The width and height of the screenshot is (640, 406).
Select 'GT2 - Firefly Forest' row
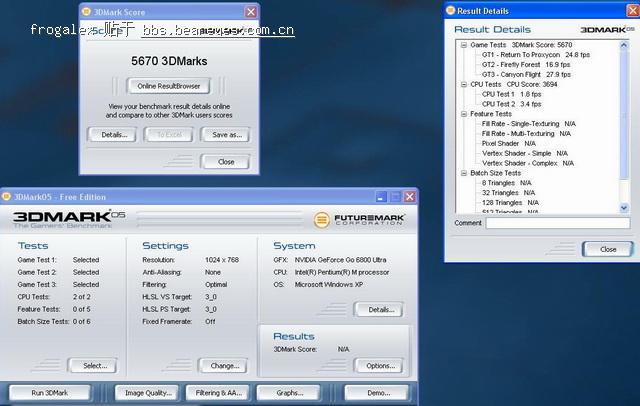(526, 64)
